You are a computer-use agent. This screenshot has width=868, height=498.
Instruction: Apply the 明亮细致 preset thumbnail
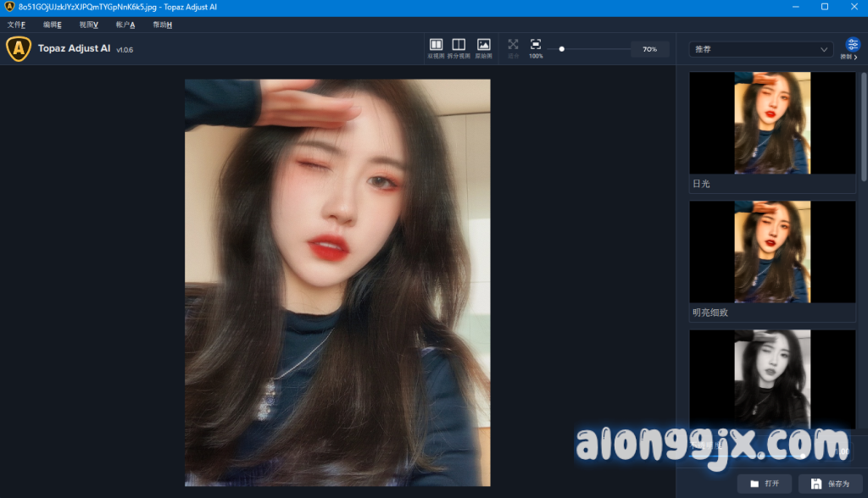coord(772,252)
